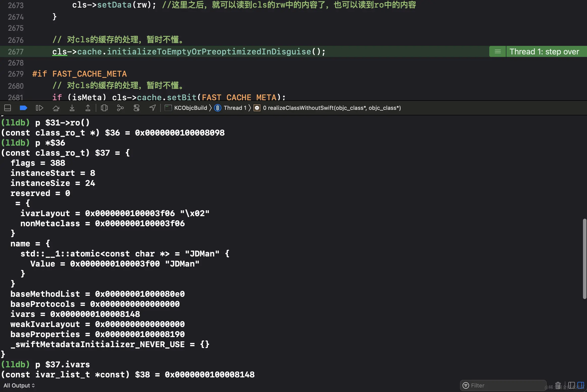Viewport: 587px width, 392px height.
Task: Toggle the variables view pane
Action: tap(571, 385)
